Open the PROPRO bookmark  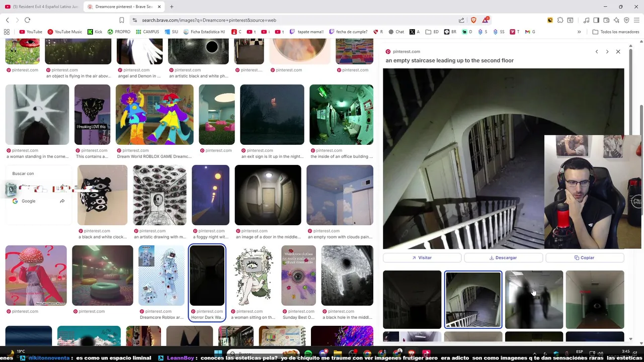tap(119, 32)
